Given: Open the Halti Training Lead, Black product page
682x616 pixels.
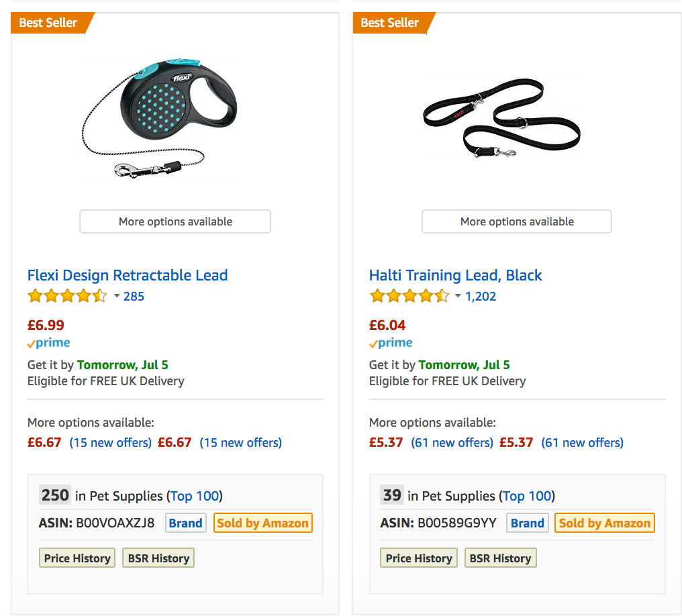Looking at the screenshot, I should [454, 275].
